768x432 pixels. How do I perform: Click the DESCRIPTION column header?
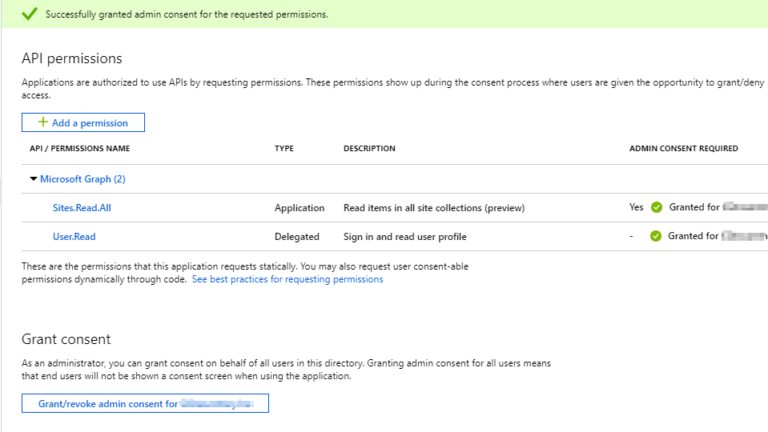tap(369, 148)
